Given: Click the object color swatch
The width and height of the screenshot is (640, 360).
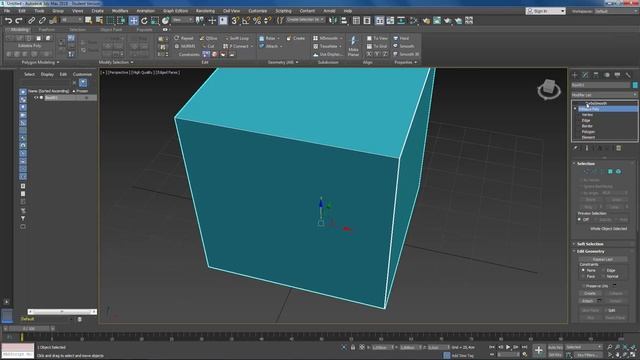Looking at the screenshot, I should (635, 85).
